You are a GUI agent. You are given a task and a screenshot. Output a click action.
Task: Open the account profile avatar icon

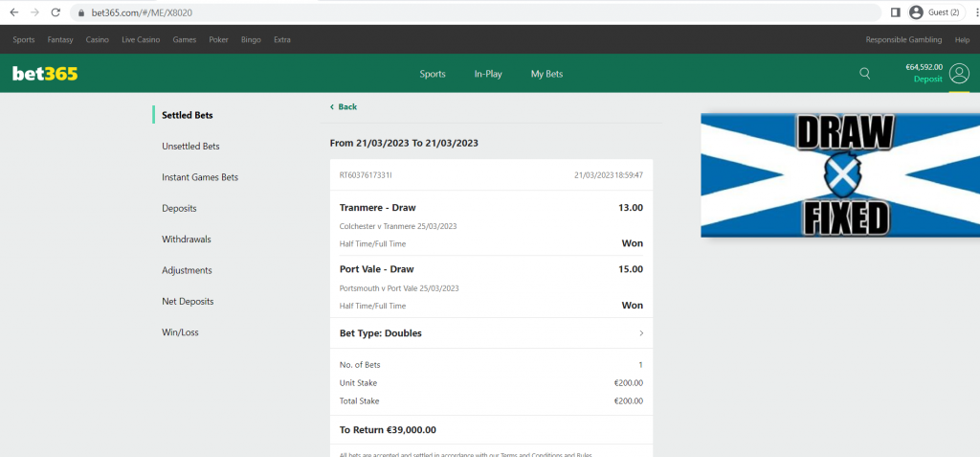point(959,74)
